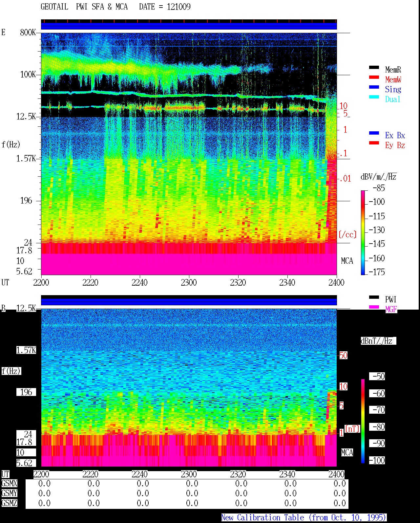The height and width of the screenshot is (523, 420).
Task: Select the black PWI legend swatch
Action: 374,297
